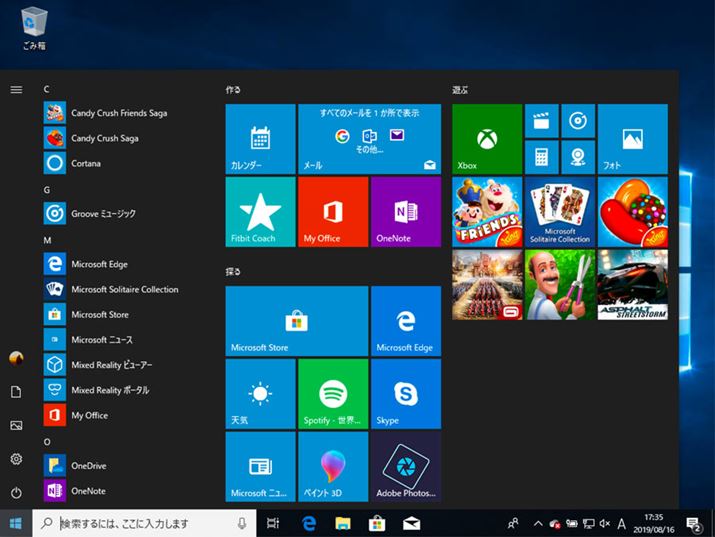
Task: Open Settings via the gear icon
Action: click(16, 459)
